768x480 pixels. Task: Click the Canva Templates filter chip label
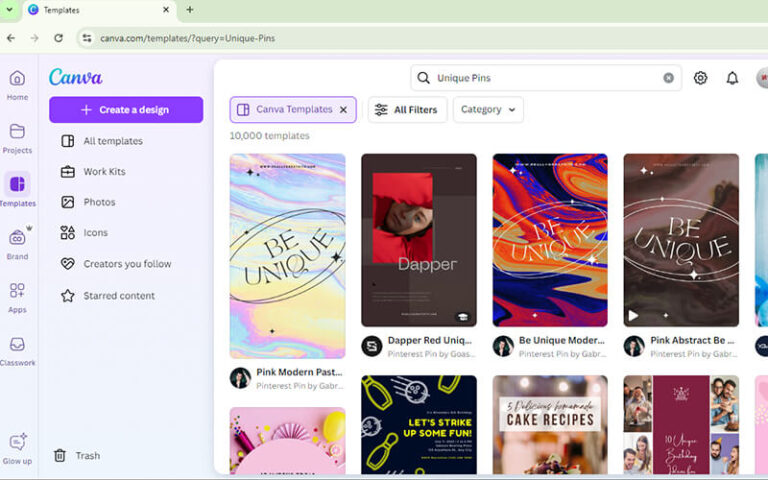[x=294, y=110]
